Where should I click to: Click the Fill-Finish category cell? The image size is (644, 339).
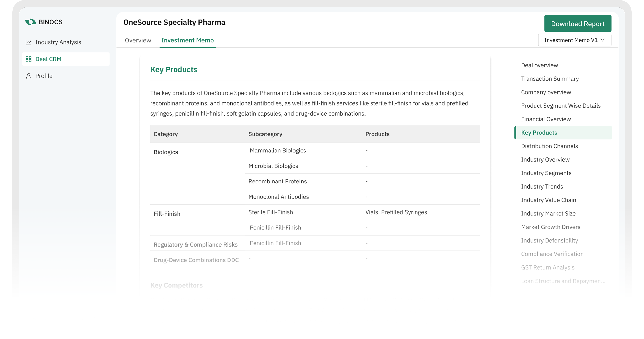(x=167, y=214)
